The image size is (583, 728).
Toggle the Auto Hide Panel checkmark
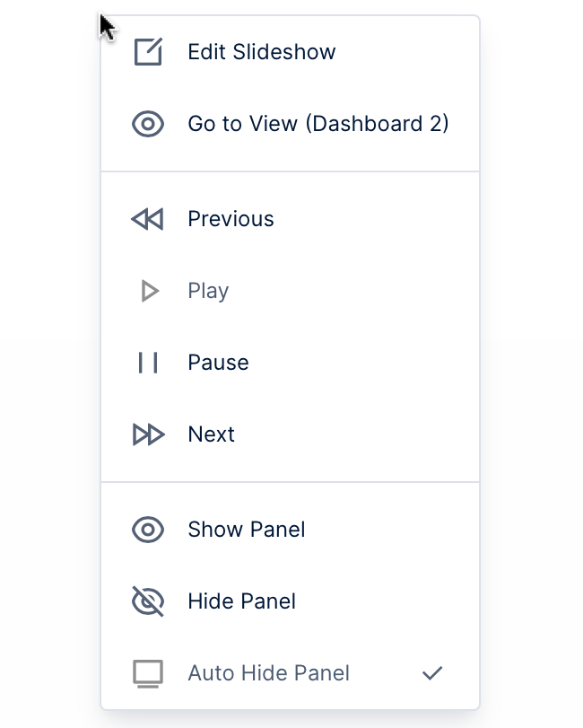[x=432, y=673]
